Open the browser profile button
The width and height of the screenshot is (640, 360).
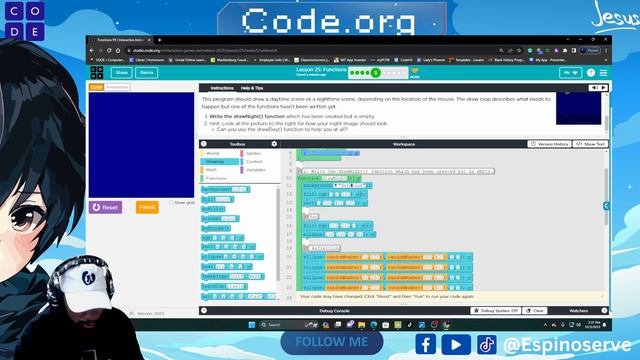(x=591, y=50)
